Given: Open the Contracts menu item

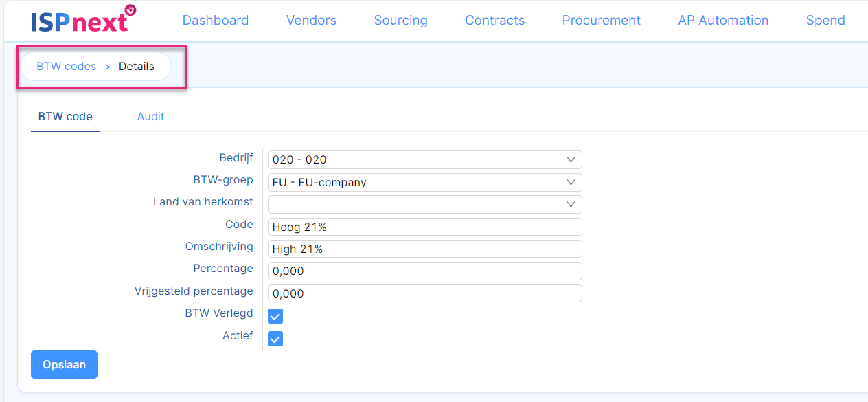Looking at the screenshot, I should click(x=494, y=20).
